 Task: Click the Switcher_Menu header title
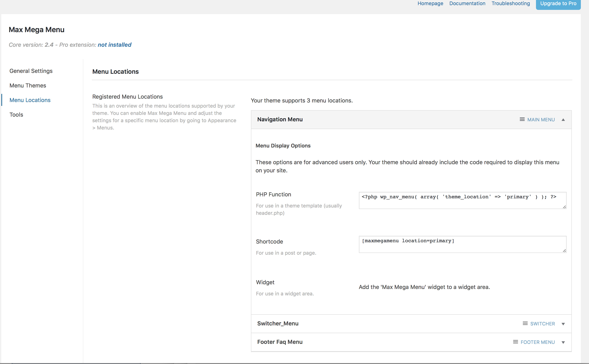pyautogui.click(x=278, y=323)
